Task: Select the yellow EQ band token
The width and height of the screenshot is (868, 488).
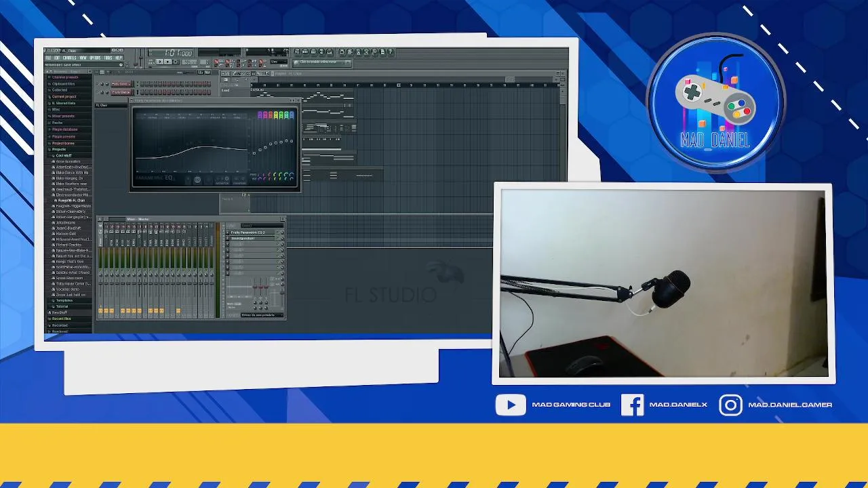Action: 275,115
